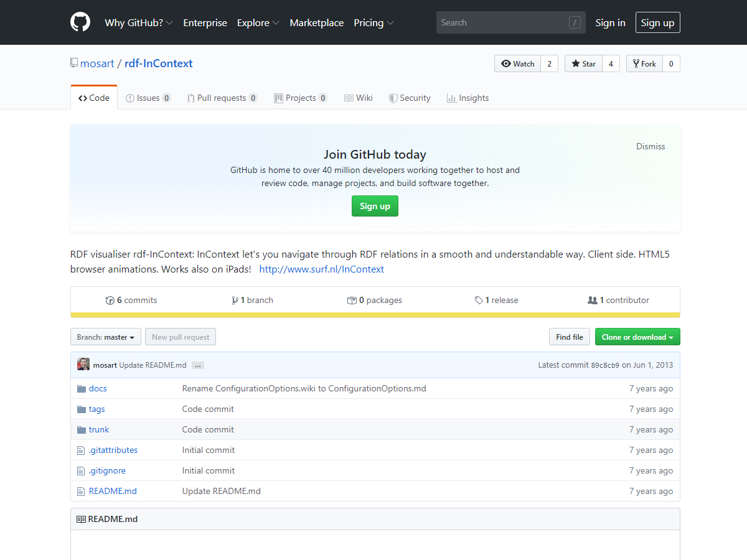Expand the Why GitHub? menu
The image size is (747, 560).
(x=138, y=23)
